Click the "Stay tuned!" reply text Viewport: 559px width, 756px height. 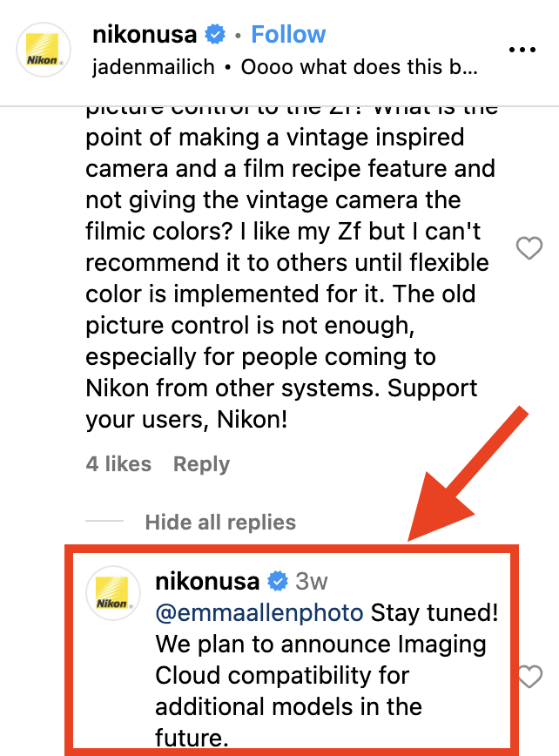[435, 612]
